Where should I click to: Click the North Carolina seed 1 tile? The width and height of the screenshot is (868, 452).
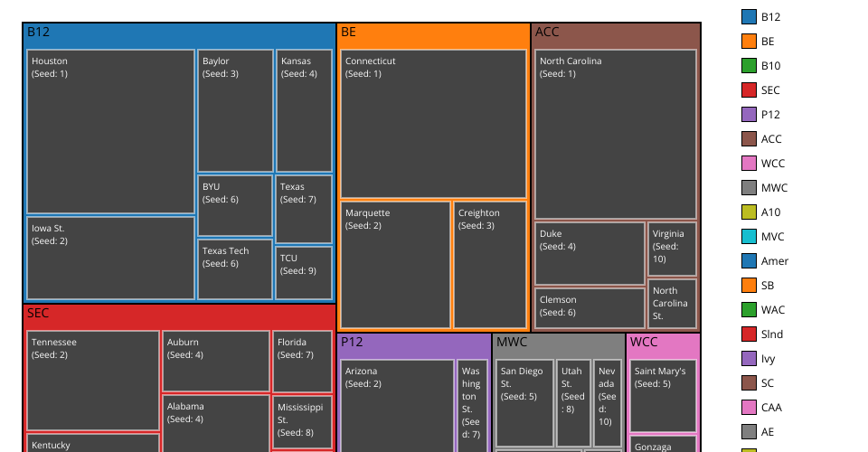pyautogui.click(x=615, y=134)
